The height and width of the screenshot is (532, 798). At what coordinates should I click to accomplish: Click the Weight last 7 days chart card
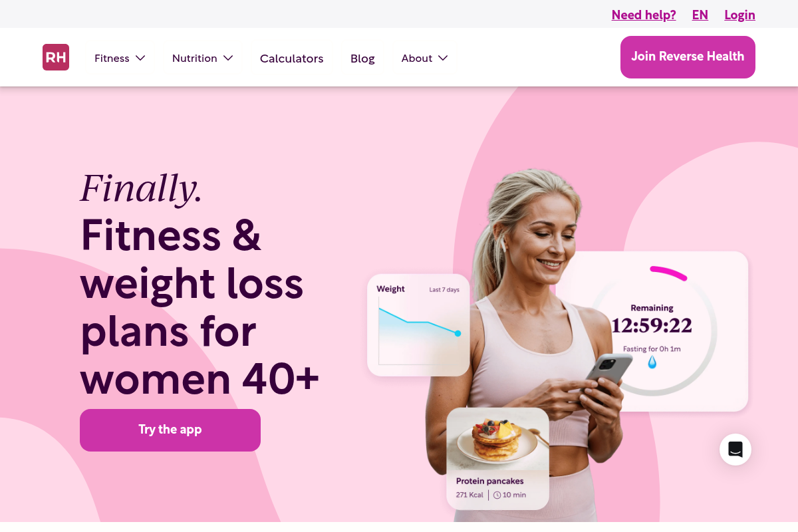418,325
